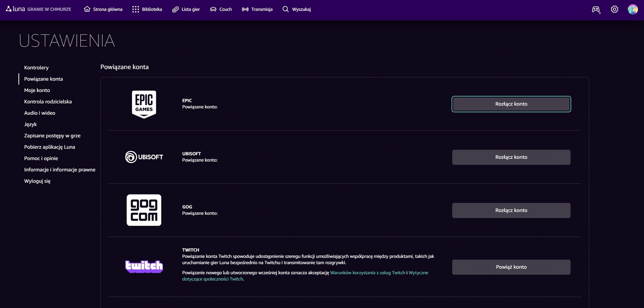Click the playlist icon beside Lista gier
Viewport: 644px width, 308px height.
pyautogui.click(x=175, y=9)
